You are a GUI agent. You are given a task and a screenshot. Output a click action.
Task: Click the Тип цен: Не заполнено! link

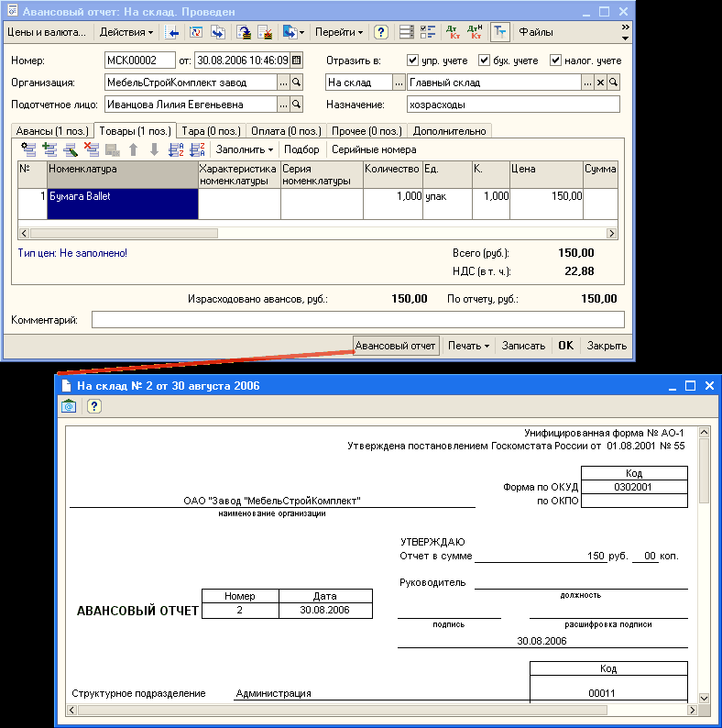click(72, 253)
